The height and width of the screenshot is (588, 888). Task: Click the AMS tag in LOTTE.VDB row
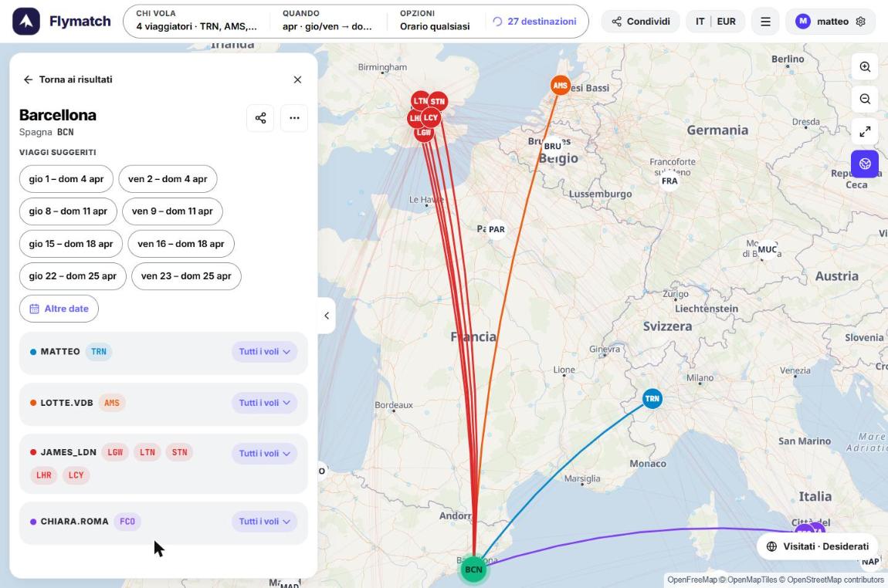(x=111, y=403)
